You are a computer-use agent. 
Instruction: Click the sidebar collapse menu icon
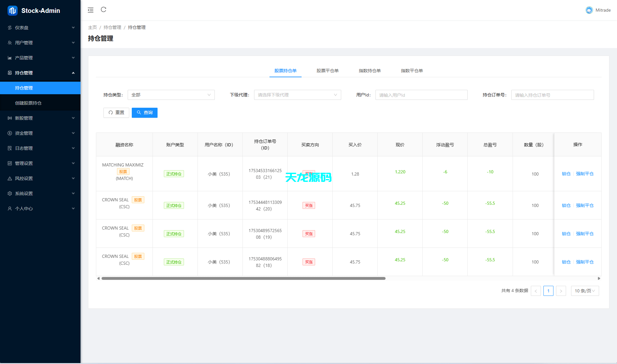pyautogui.click(x=91, y=10)
